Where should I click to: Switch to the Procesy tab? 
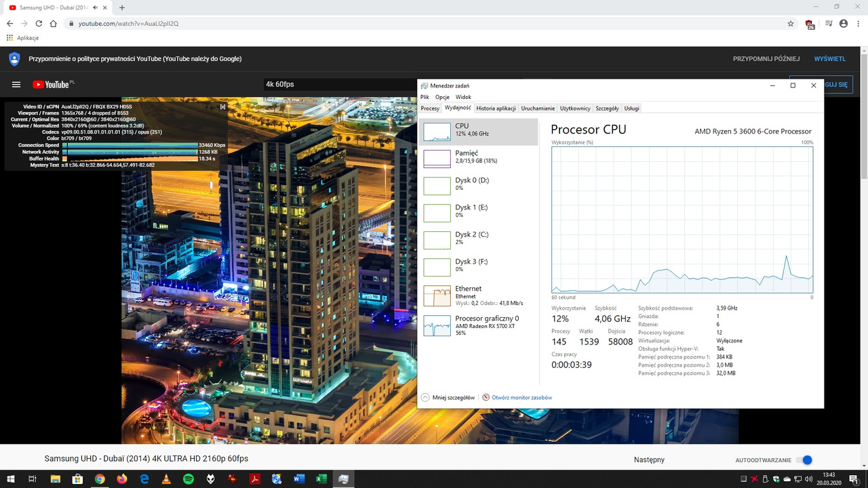tap(430, 108)
